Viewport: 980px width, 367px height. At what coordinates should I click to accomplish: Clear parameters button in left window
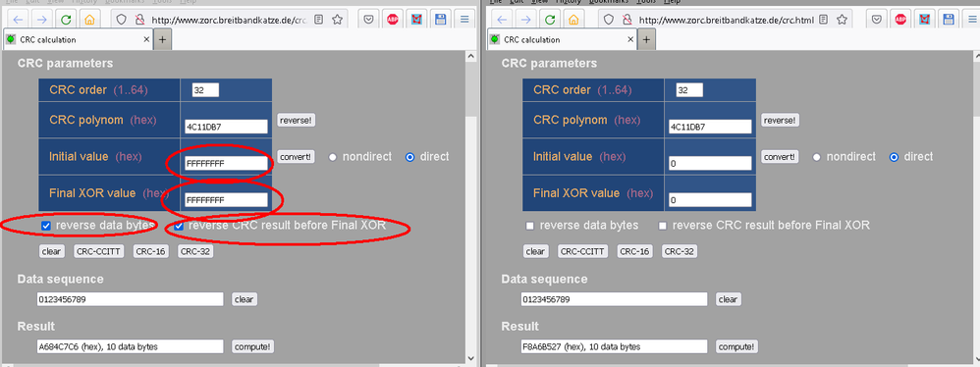(51, 251)
